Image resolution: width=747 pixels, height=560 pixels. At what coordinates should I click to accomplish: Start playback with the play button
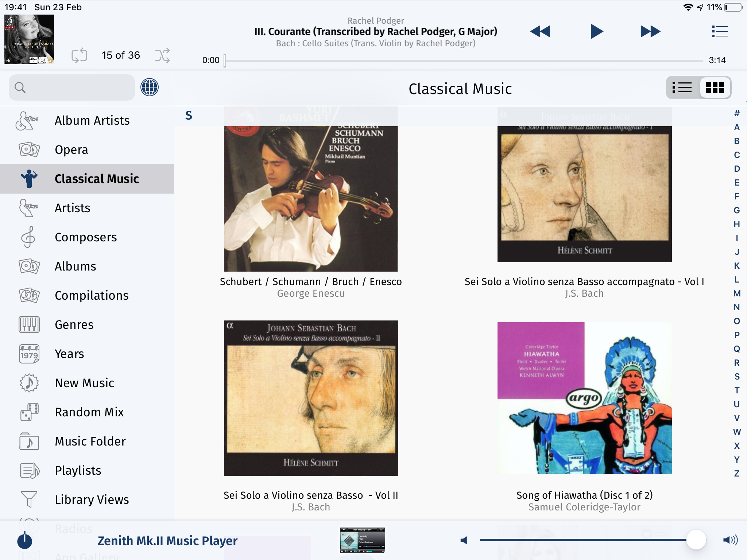pos(597,31)
